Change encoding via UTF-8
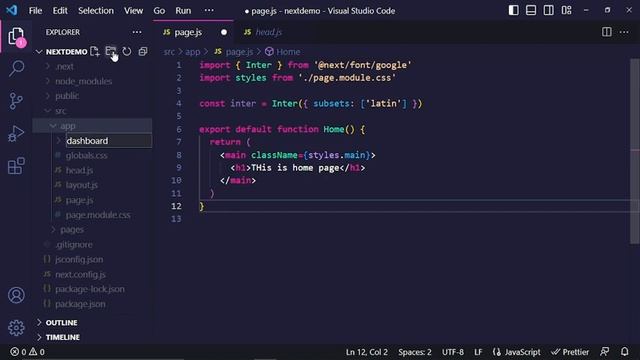The height and width of the screenshot is (360, 640). point(453,352)
